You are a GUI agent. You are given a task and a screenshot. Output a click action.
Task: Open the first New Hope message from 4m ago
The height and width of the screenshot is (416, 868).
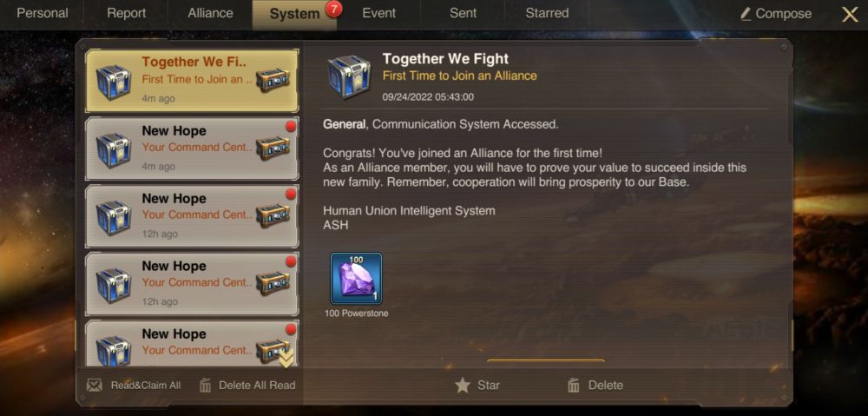coord(192,149)
